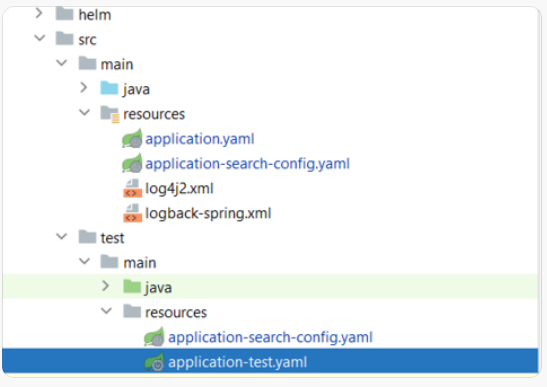Select the test folder label
This screenshot has width=547, height=387.
coord(112,238)
